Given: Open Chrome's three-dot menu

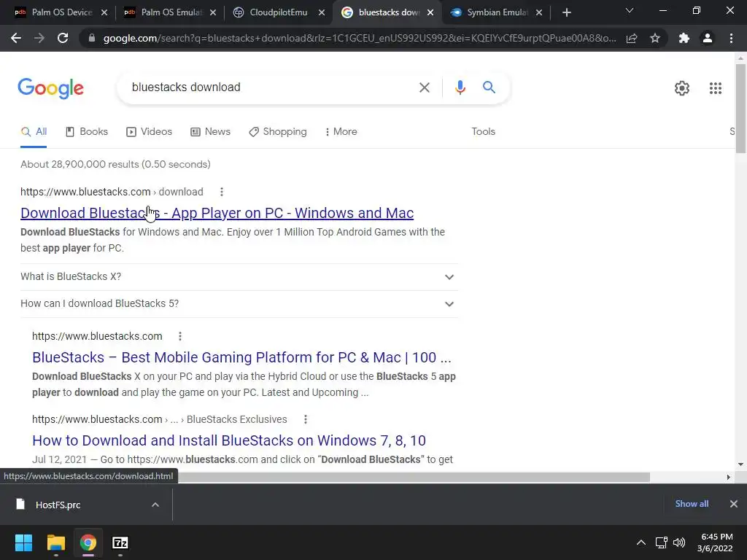Looking at the screenshot, I should 731,38.
